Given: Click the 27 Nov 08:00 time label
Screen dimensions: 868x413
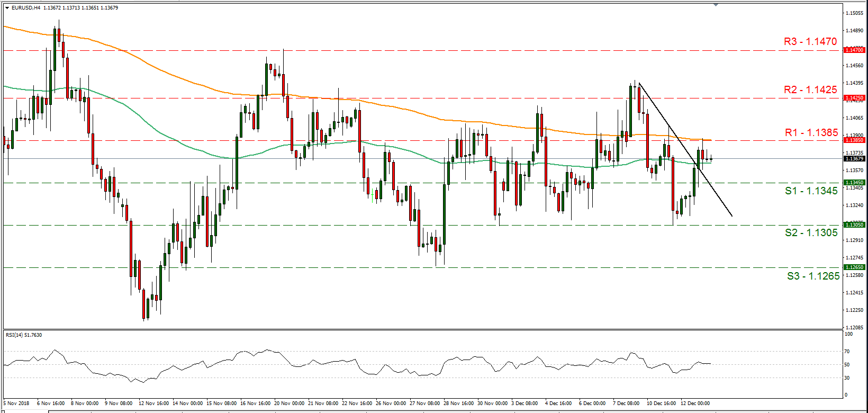Looking at the screenshot, I should (x=424, y=403).
